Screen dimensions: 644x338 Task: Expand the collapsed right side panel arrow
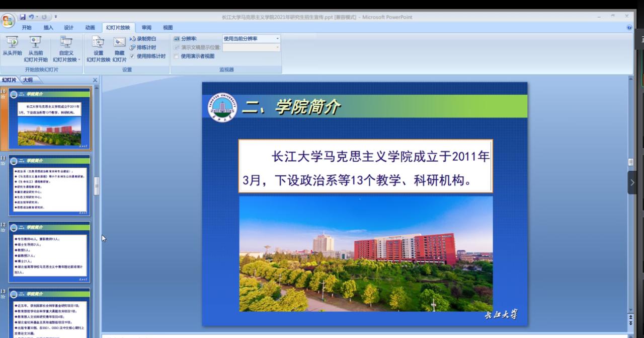632,182
